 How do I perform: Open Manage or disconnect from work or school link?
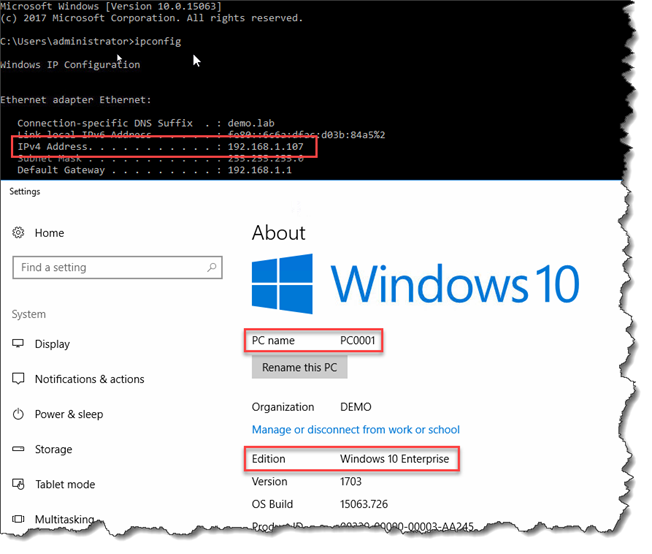pyautogui.click(x=356, y=430)
